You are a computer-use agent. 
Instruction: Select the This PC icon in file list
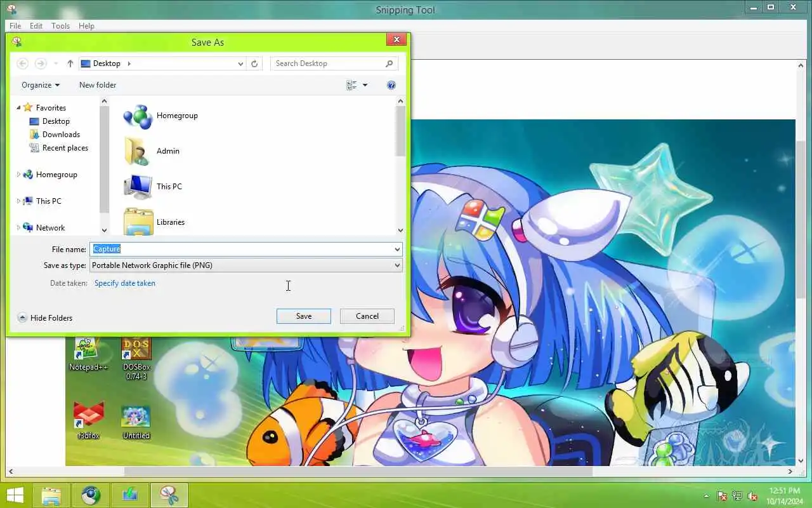pos(138,187)
